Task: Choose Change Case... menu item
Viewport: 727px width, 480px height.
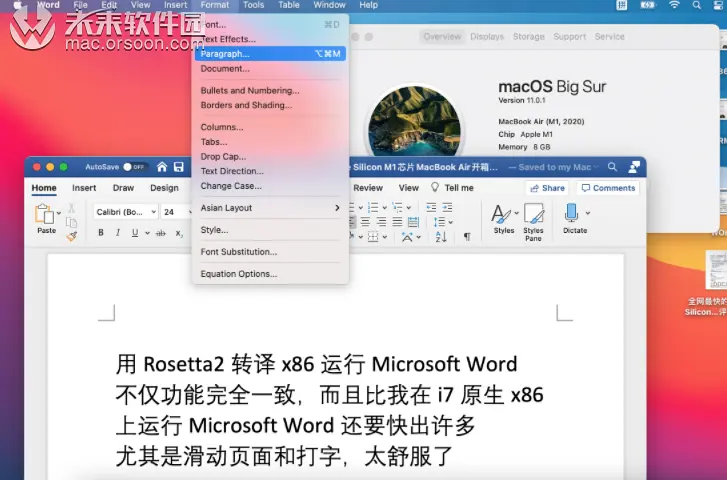Action: [270, 186]
